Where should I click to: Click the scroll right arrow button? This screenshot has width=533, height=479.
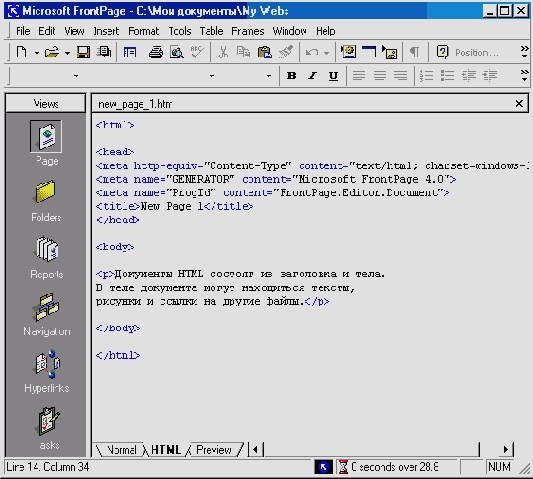coord(506,449)
